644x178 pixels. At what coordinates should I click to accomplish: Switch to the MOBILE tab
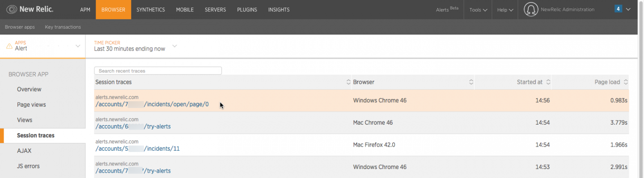(x=185, y=9)
